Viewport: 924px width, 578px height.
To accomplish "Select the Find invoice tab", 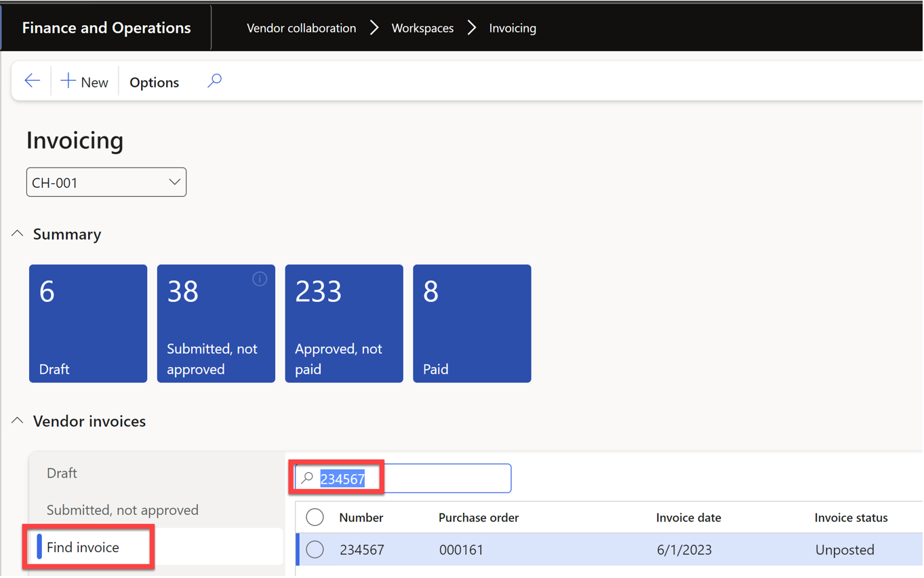I will click(157, 547).
